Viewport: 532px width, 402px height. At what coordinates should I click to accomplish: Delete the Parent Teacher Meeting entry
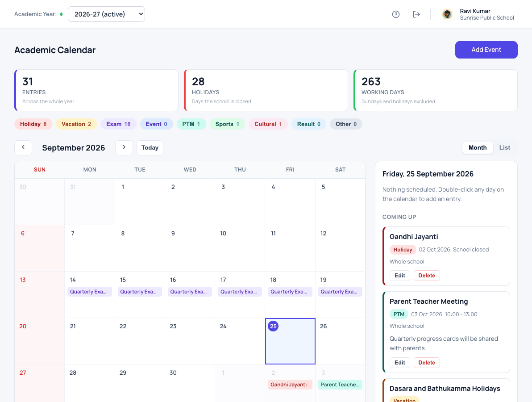427,363
